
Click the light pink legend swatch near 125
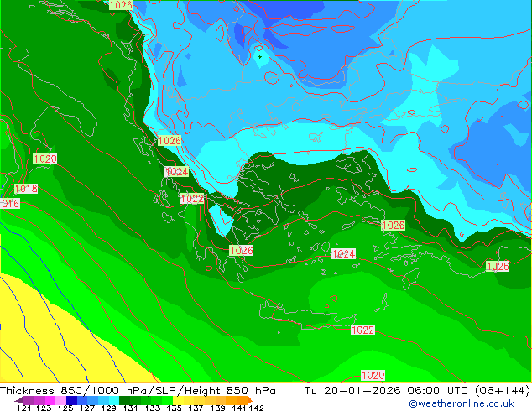tap(60, 400)
